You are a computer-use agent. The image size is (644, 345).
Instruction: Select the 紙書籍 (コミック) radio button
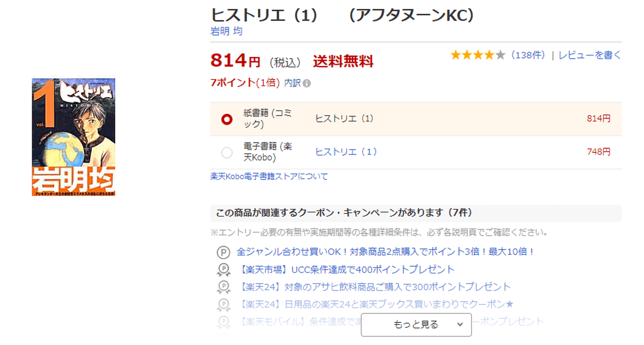point(227,119)
